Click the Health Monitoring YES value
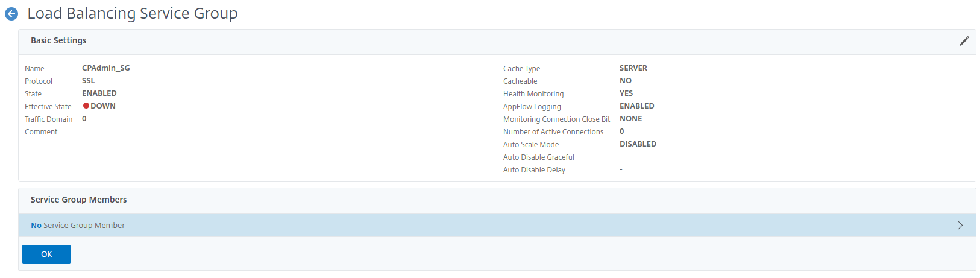Image resolution: width=980 pixels, height=278 pixels. (x=626, y=93)
